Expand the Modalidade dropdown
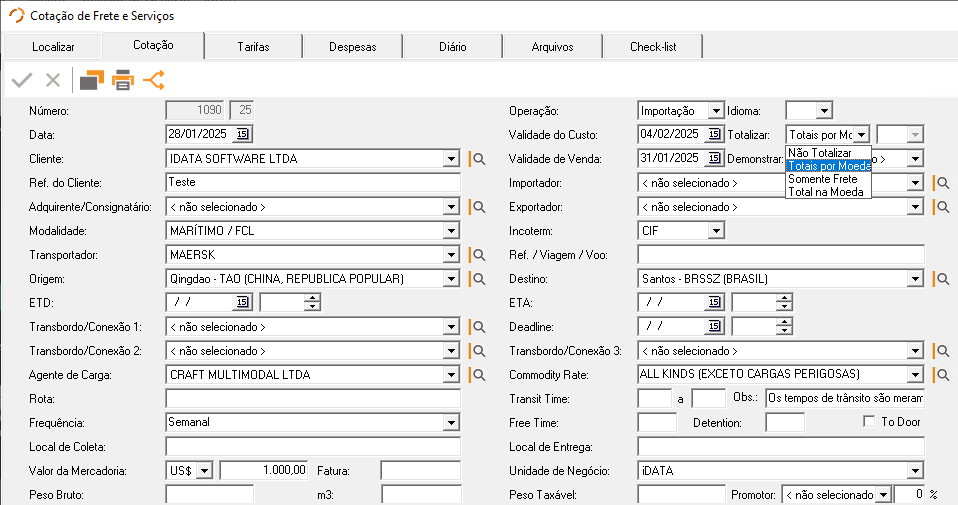Screen dimensions: 958x505 tap(451, 231)
